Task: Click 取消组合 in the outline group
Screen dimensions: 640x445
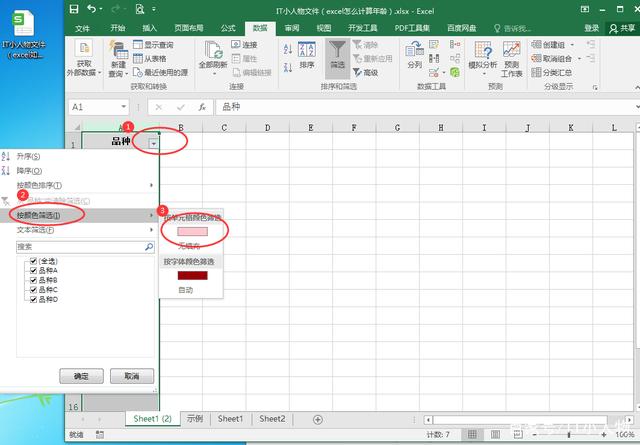Action: [x=552, y=58]
